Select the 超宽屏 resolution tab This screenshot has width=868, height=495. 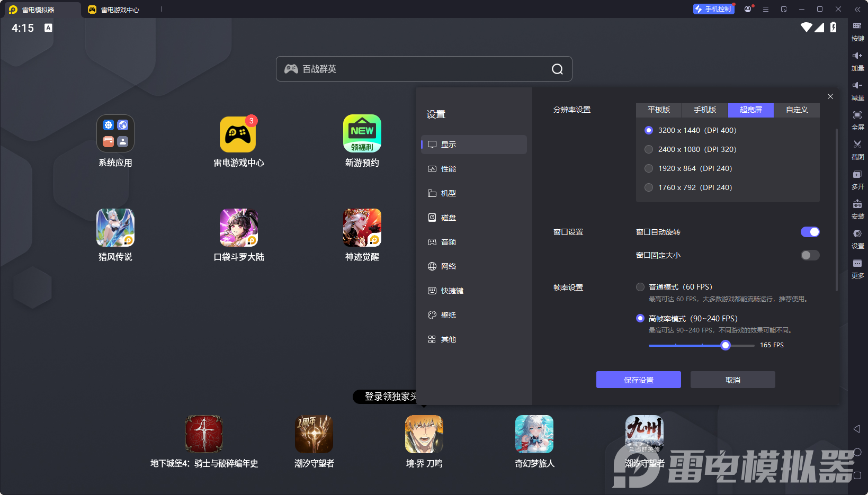(x=751, y=110)
